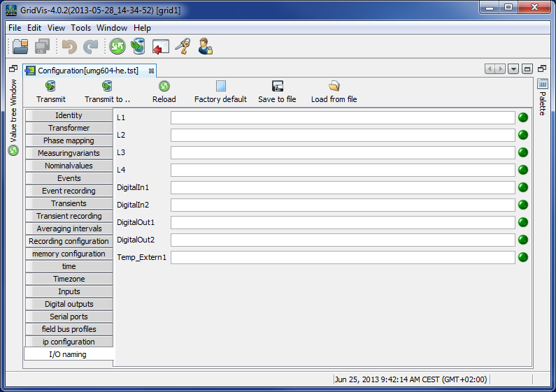Restore the left sidebar window group
The height and width of the screenshot is (392, 556).
13,68
